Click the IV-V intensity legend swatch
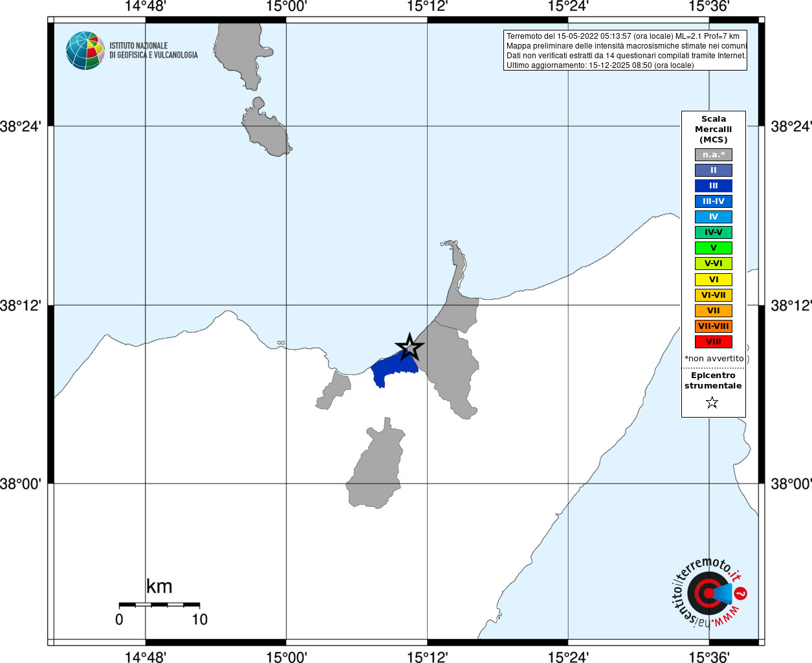Screen dimensions: 812x663 pyautogui.click(x=714, y=232)
